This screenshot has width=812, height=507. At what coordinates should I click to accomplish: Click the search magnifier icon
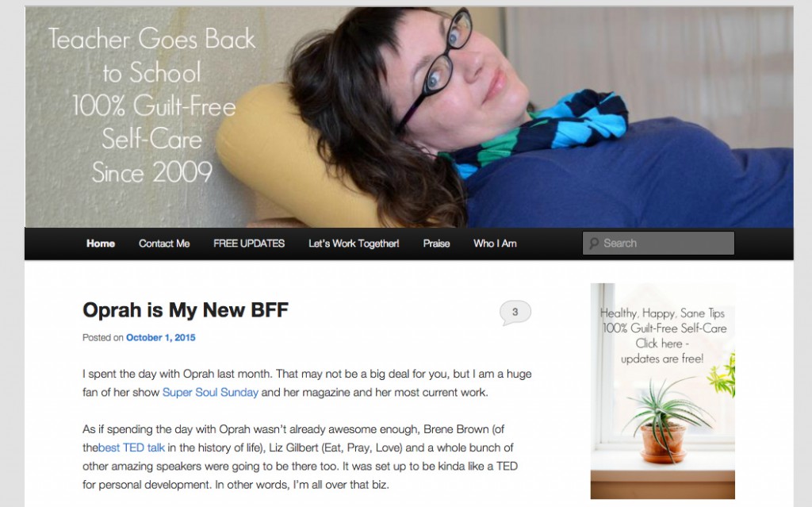pyautogui.click(x=593, y=243)
